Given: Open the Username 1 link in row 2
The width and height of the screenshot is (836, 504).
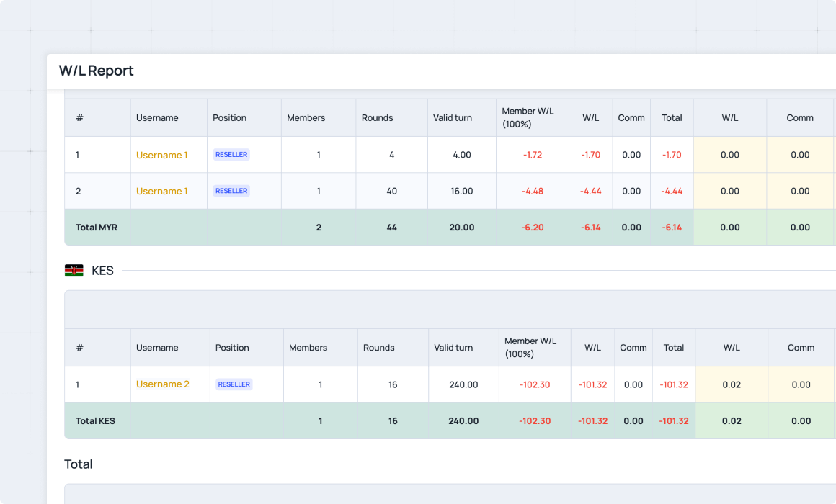Looking at the screenshot, I should 161,191.
